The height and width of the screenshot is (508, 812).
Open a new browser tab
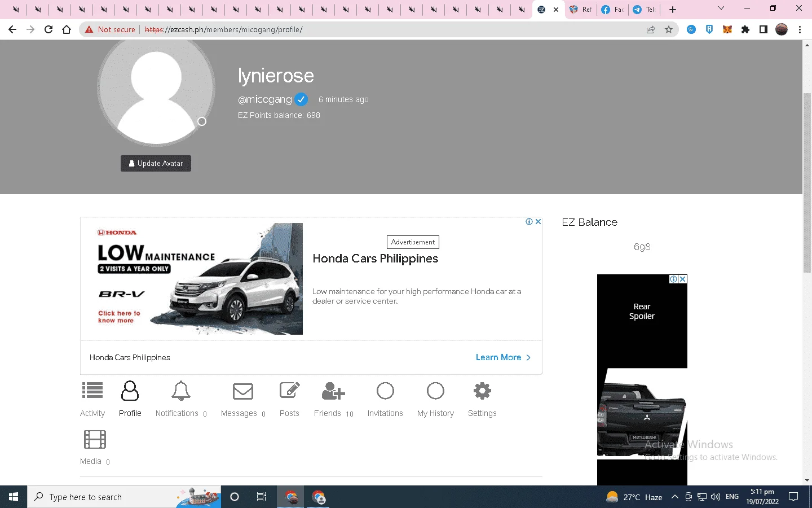(673, 10)
